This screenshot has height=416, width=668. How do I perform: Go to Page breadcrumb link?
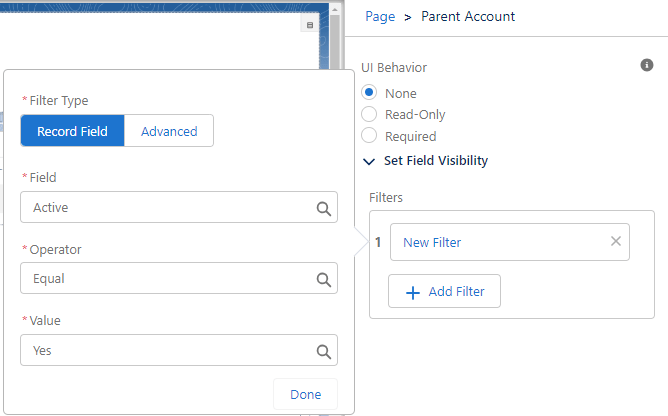[380, 16]
